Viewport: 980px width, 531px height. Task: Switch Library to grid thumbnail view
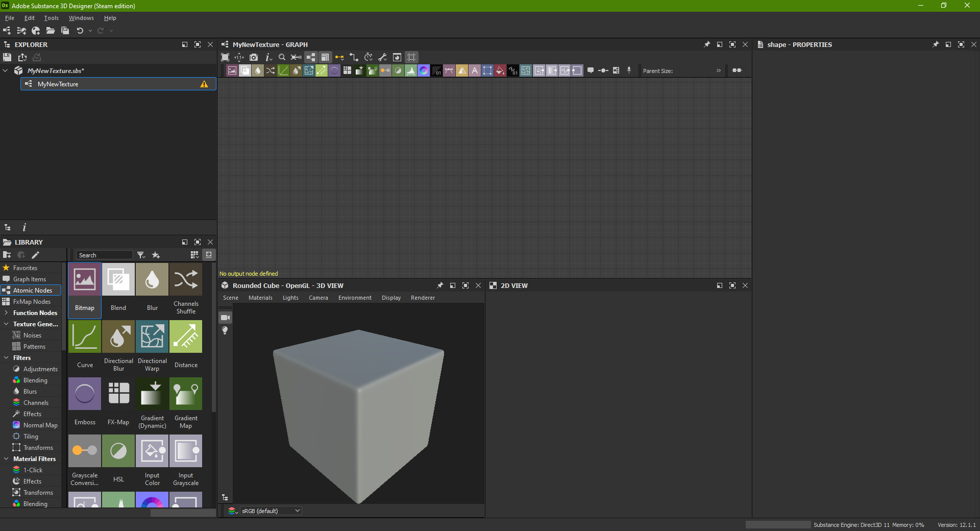(194, 255)
